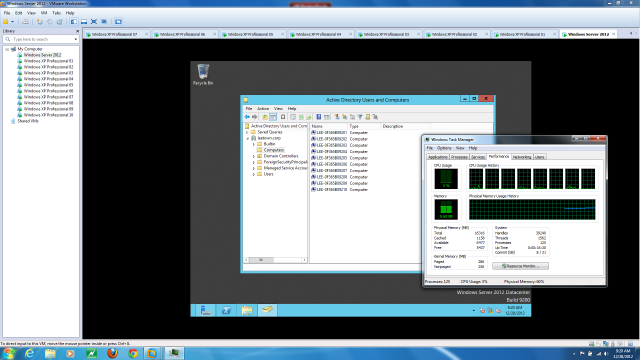
Task: Click the Type column header
Action: coord(364,127)
